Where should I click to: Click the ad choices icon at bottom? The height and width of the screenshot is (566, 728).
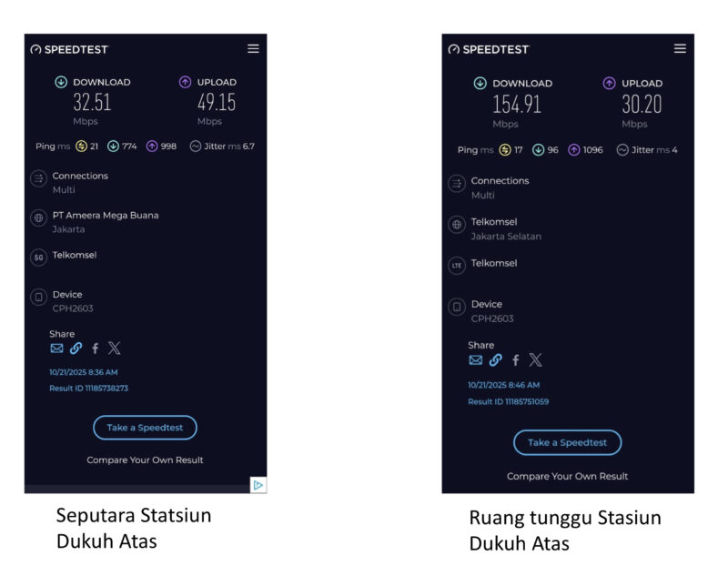[x=258, y=485]
